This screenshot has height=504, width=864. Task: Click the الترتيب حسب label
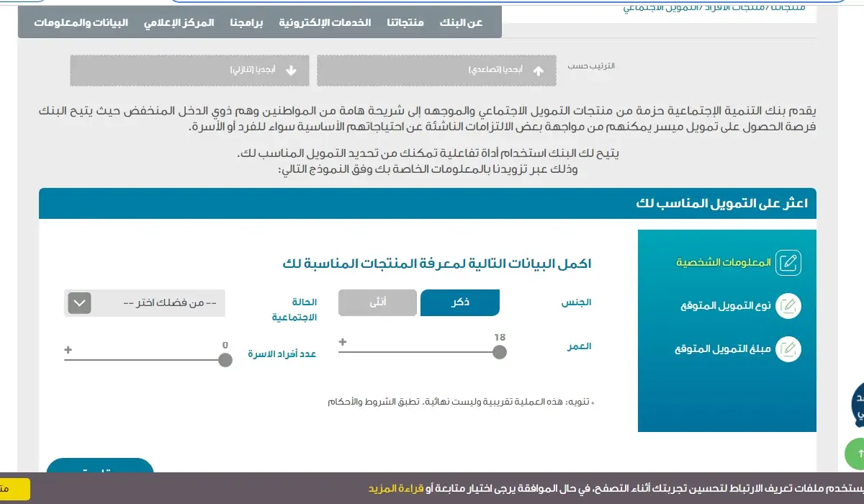click(x=592, y=66)
